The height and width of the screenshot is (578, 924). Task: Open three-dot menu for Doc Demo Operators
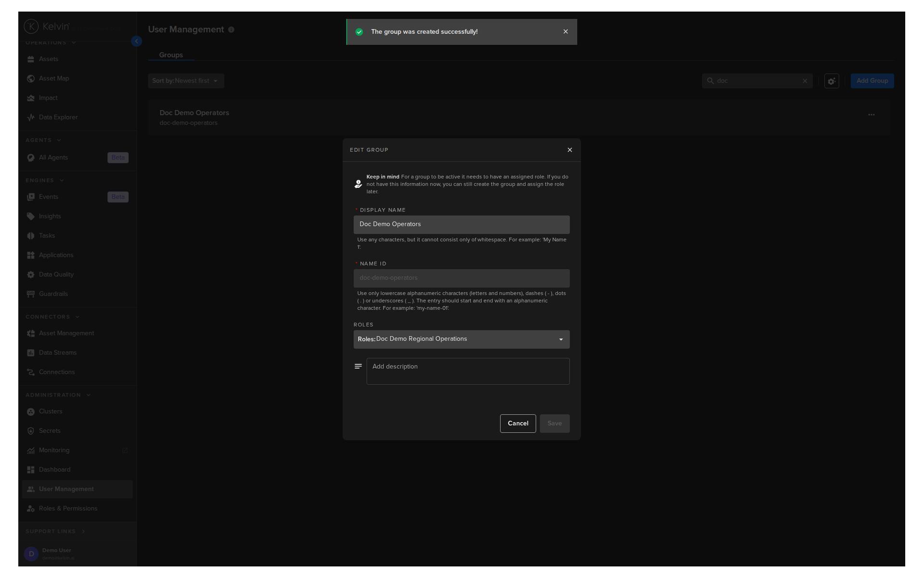[872, 115]
